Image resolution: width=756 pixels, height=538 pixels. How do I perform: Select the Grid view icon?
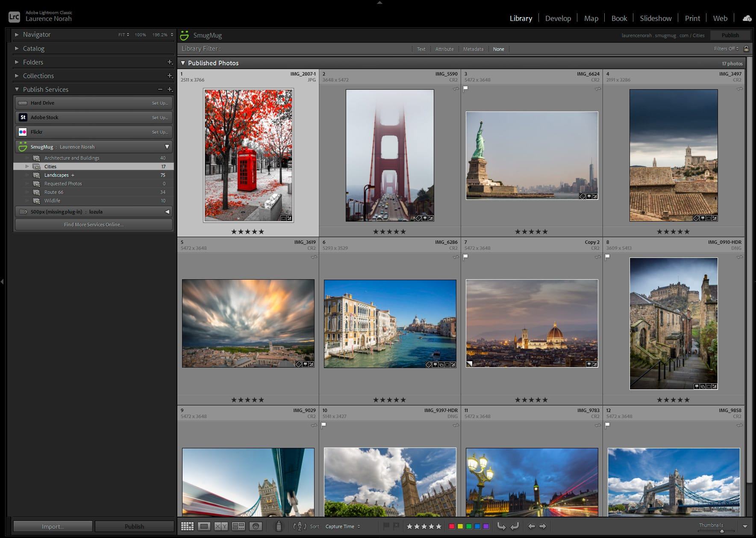tap(187, 526)
